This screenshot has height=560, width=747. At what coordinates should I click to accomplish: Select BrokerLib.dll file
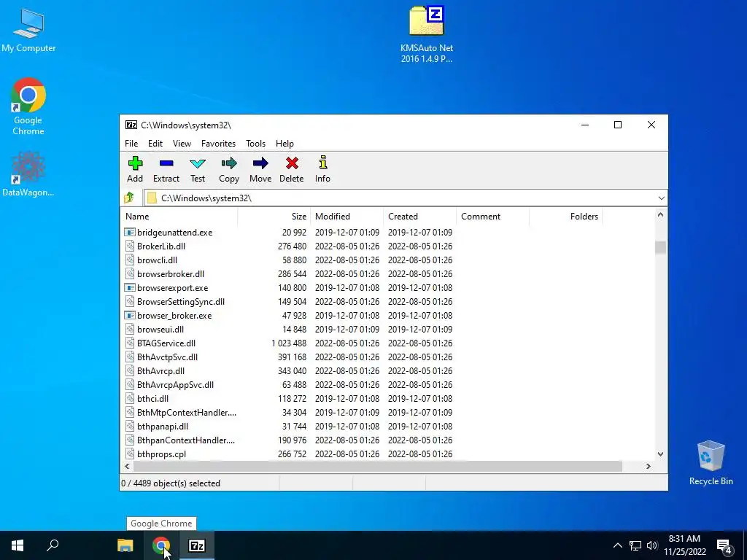[161, 246]
